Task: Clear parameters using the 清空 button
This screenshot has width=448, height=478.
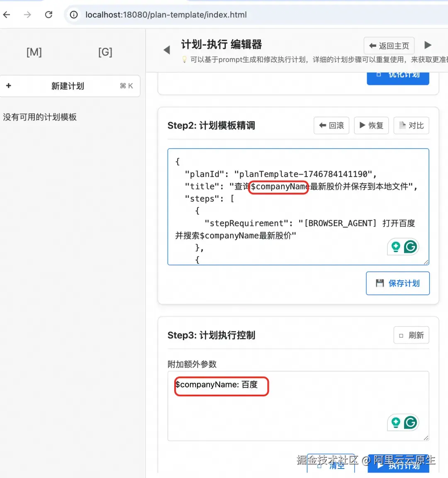Action: (331, 465)
